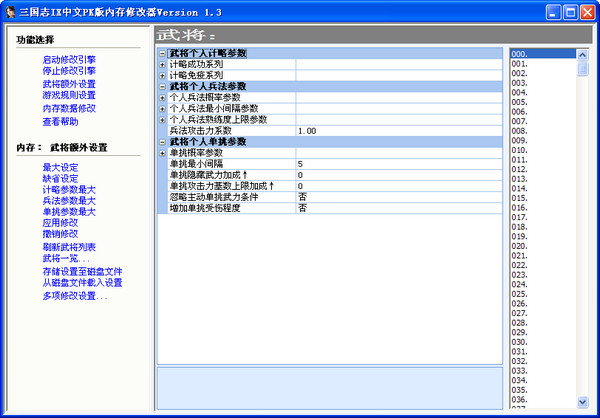
Task: Click 计略参数最大 link
Action: (69, 190)
